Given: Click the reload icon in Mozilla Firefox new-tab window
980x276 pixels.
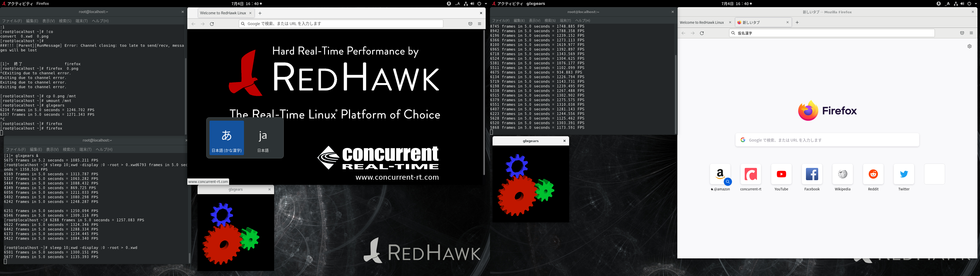Looking at the screenshot, I should (702, 33).
